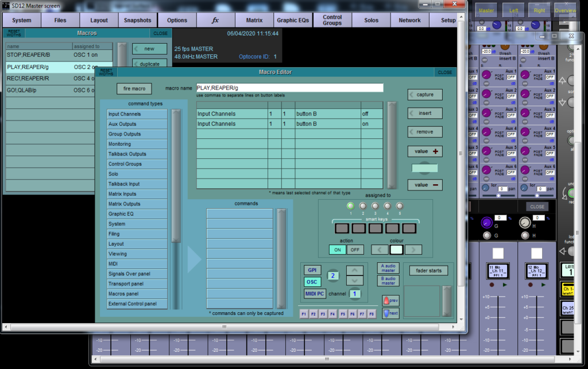588x369 pixels.
Task: Open the Network menu
Action: [409, 20]
